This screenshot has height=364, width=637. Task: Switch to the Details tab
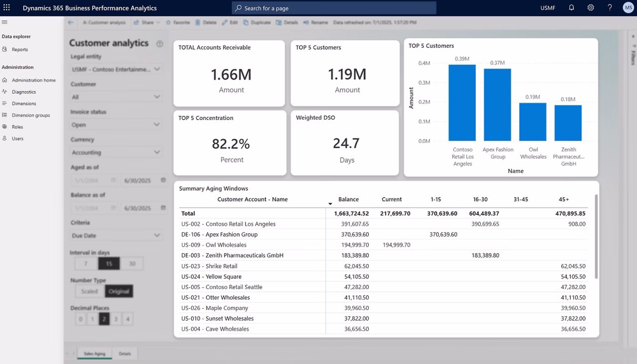125,354
